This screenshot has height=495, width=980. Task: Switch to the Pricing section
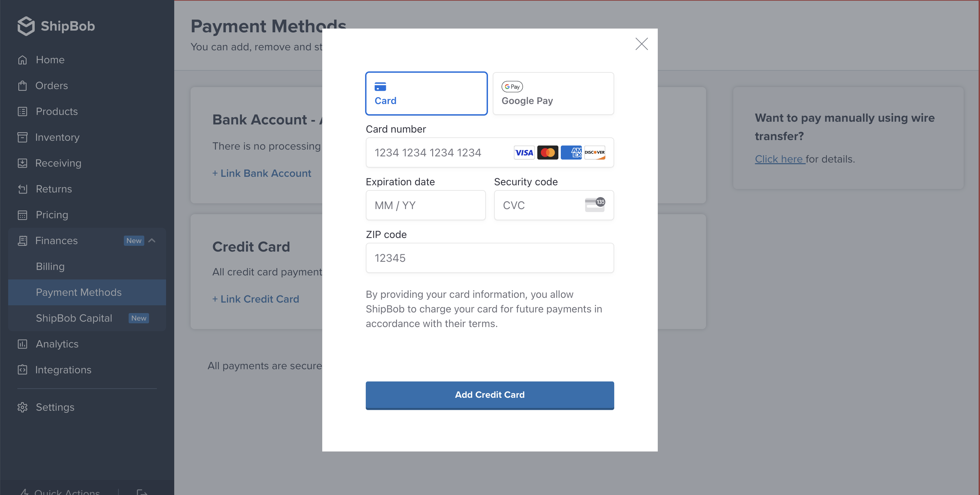pyautogui.click(x=52, y=215)
